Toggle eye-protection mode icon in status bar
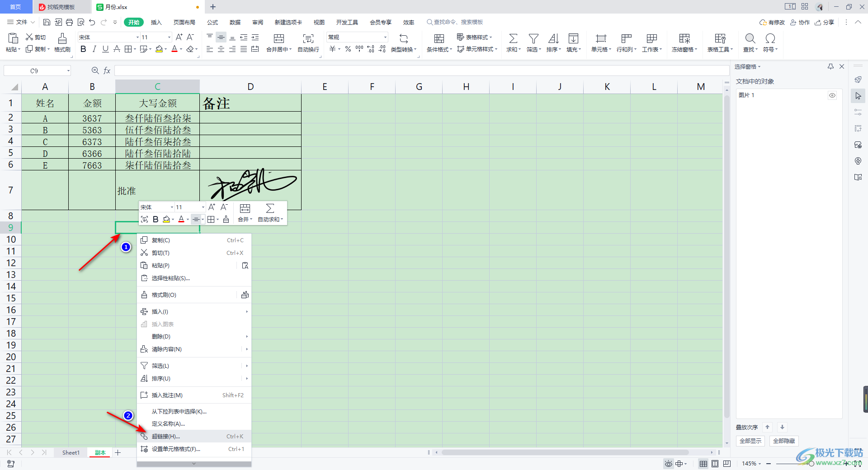 pyautogui.click(x=668, y=464)
